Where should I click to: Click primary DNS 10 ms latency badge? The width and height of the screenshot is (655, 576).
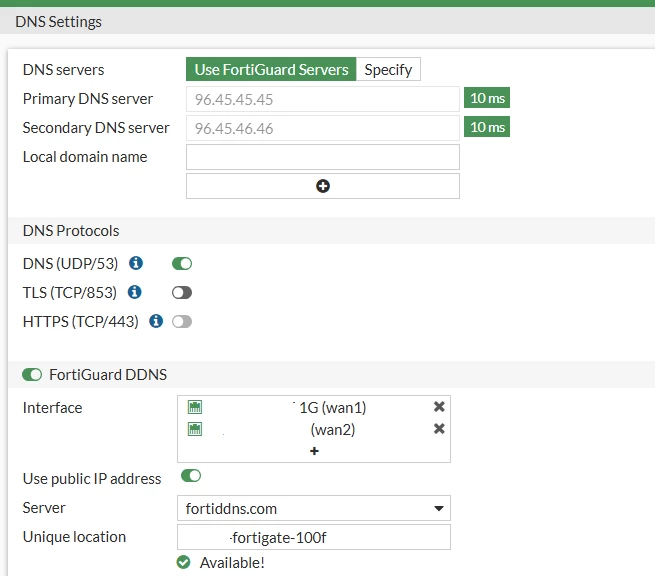pos(487,98)
